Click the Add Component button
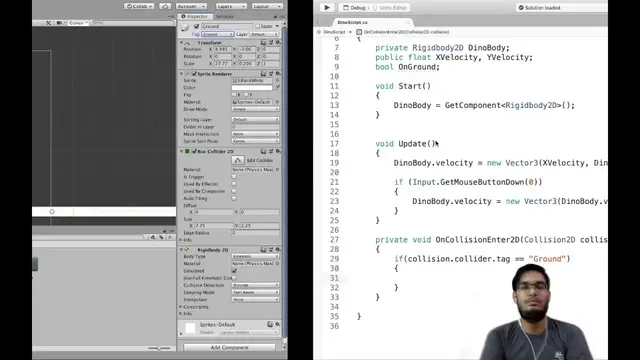Image resolution: width=640 pixels, height=360 pixels. [229, 347]
